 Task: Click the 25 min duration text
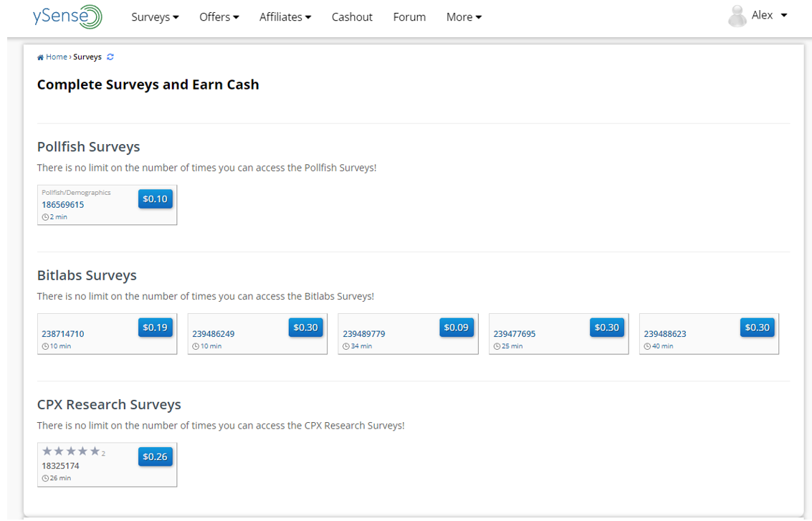(512, 346)
